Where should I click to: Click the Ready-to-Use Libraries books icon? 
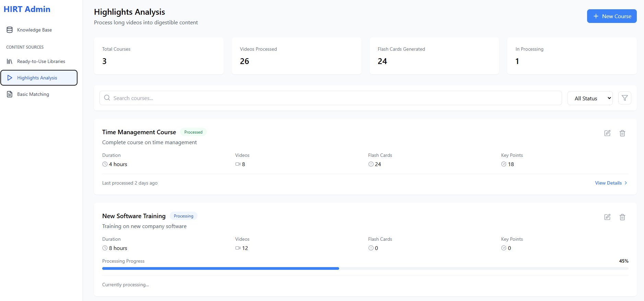click(x=10, y=61)
